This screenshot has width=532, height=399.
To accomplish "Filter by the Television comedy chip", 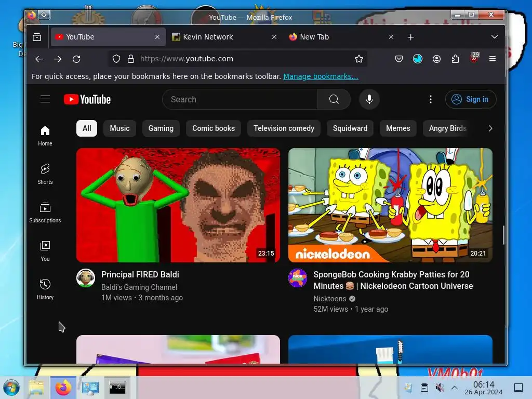I will coord(284,128).
